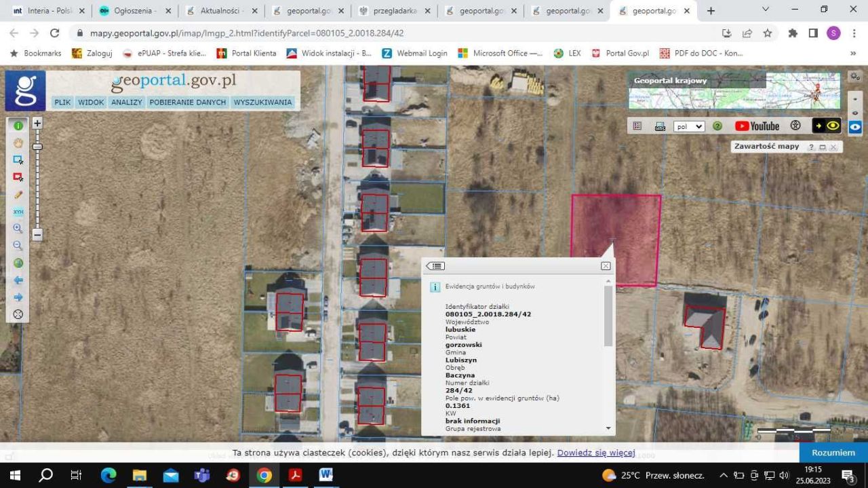
Task: Follow the 'Dowiedz się więcej' link
Action: (x=595, y=453)
